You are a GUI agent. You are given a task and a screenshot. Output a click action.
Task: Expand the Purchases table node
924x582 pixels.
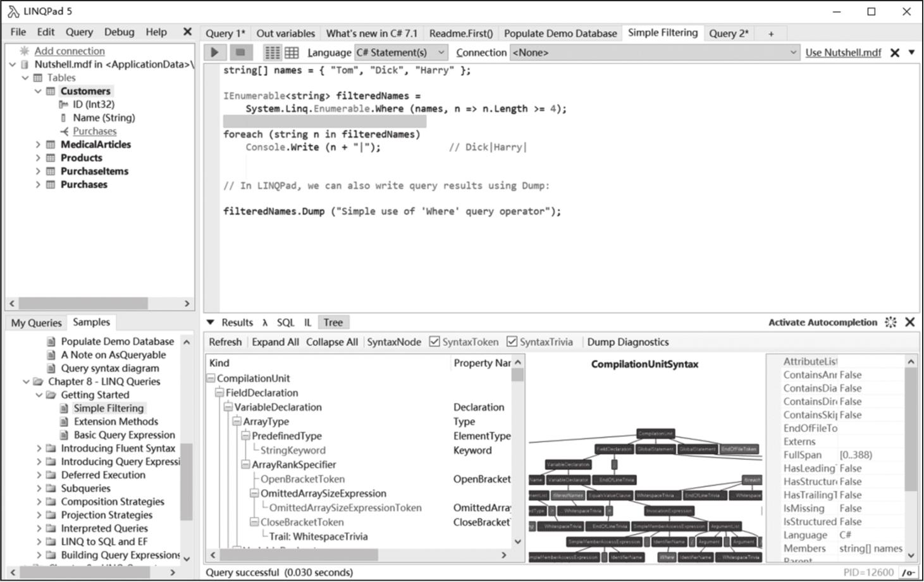[x=38, y=184]
